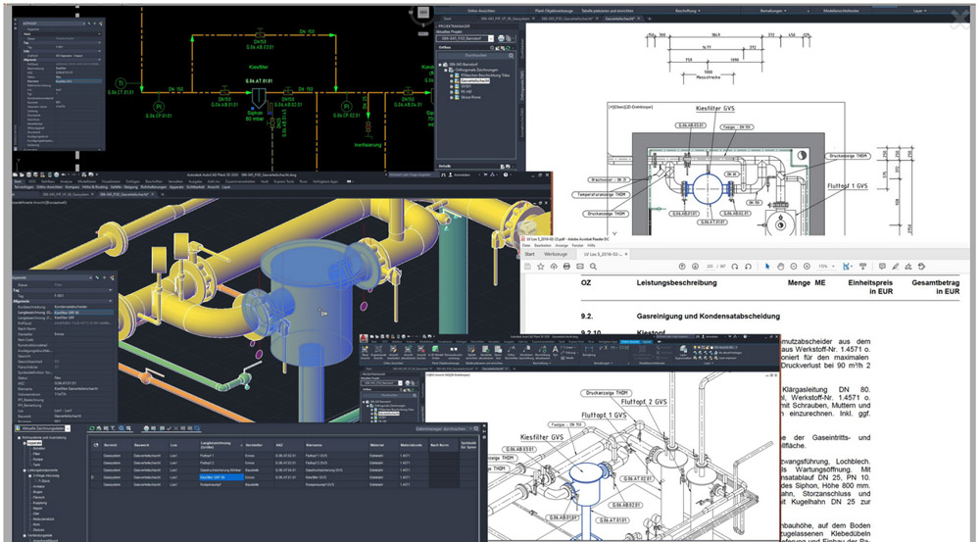Click the Start tab in Acrobat Reader
Screen dimensions: 980x542
click(x=529, y=254)
